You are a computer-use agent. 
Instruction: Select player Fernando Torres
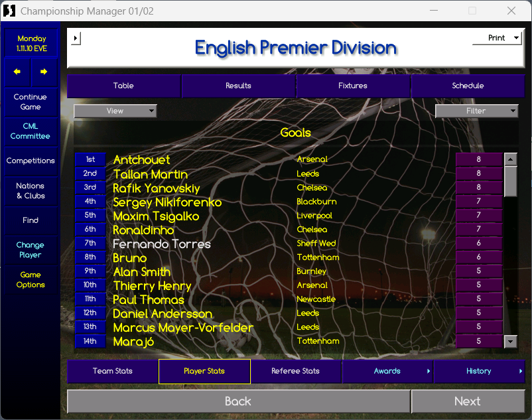pos(162,244)
